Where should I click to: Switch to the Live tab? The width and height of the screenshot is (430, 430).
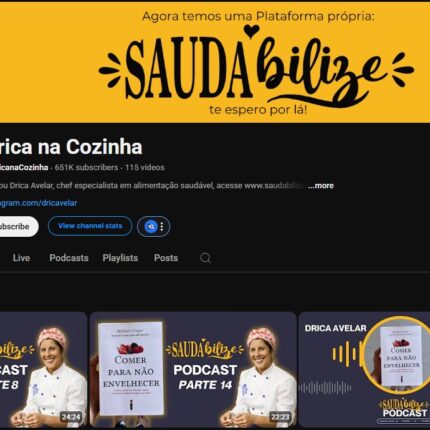tap(21, 258)
